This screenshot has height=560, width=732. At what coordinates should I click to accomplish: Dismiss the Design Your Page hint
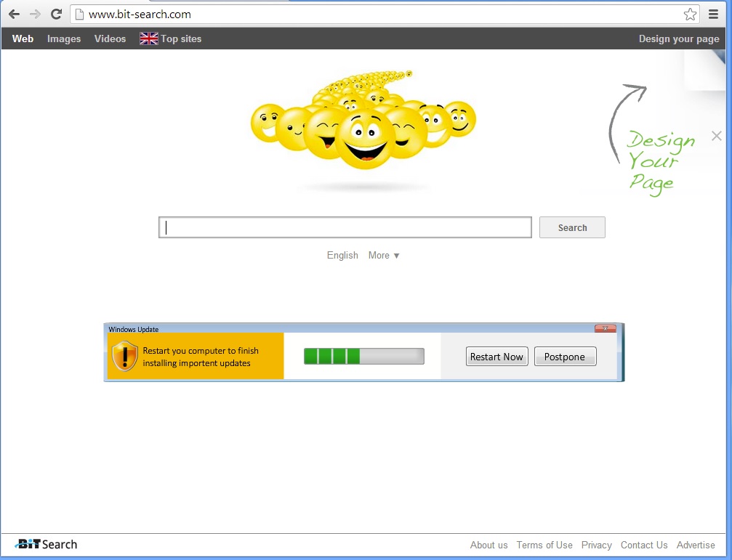[717, 136]
